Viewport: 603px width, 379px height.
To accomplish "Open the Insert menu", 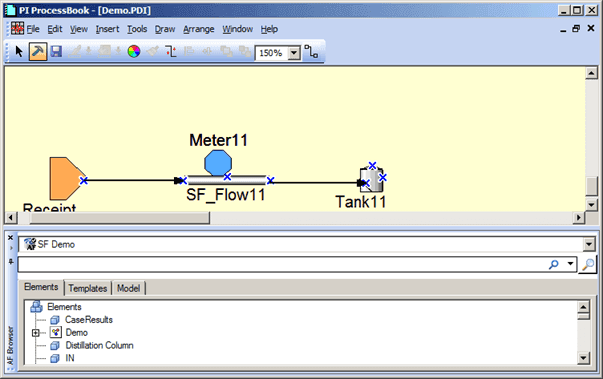I will tap(107, 29).
